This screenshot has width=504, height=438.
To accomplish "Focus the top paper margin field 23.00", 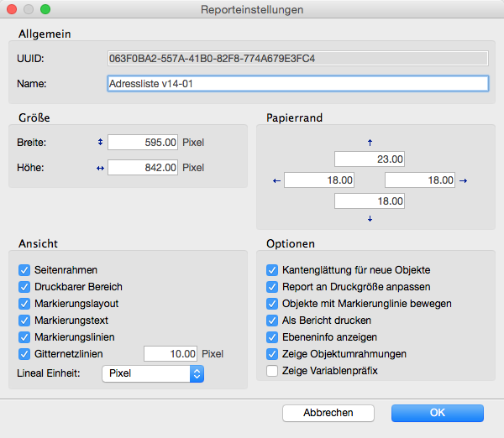I will coord(370,159).
